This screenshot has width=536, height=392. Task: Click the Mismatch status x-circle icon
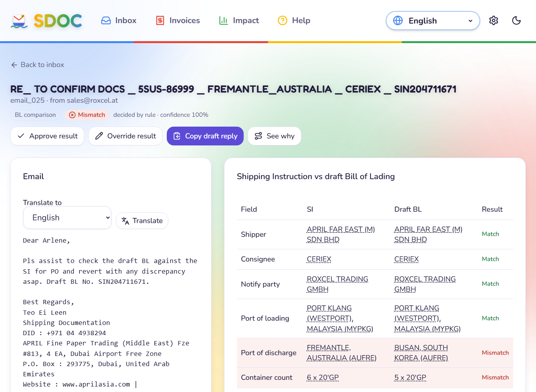(x=72, y=115)
